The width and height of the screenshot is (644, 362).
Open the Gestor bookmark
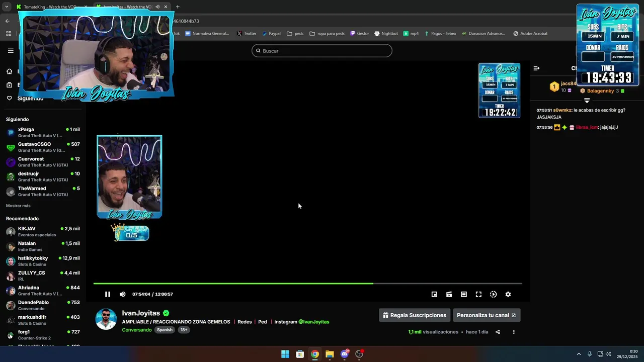(x=359, y=34)
